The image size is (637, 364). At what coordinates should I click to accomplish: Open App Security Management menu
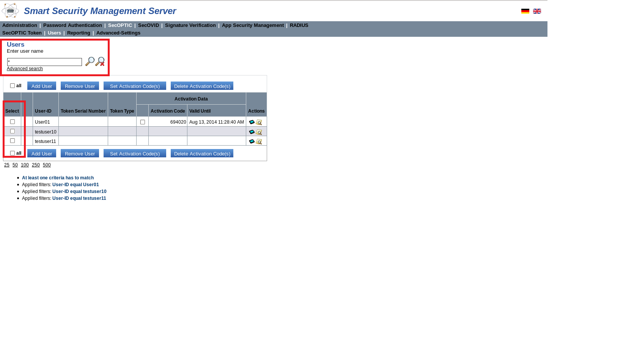click(253, 25)
